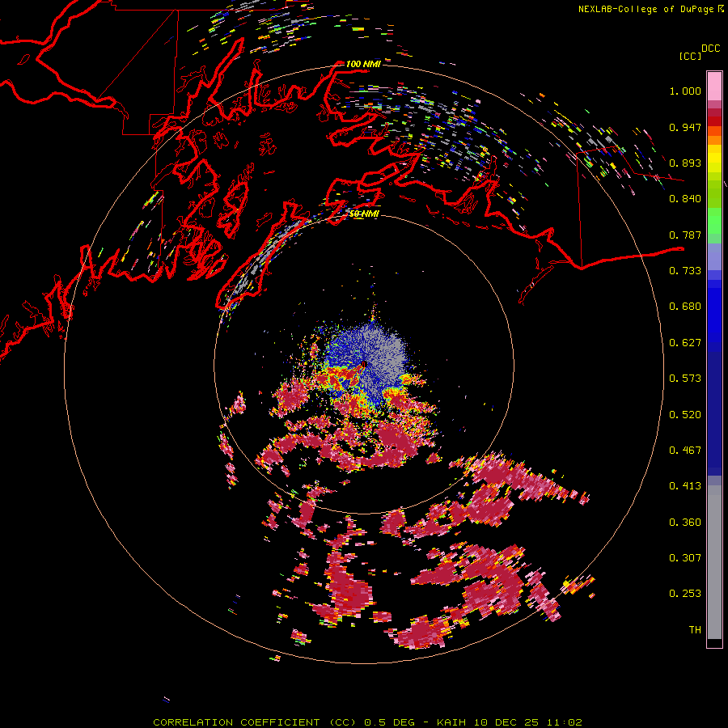Click the DCC label above color bar

tap(711, 49)
